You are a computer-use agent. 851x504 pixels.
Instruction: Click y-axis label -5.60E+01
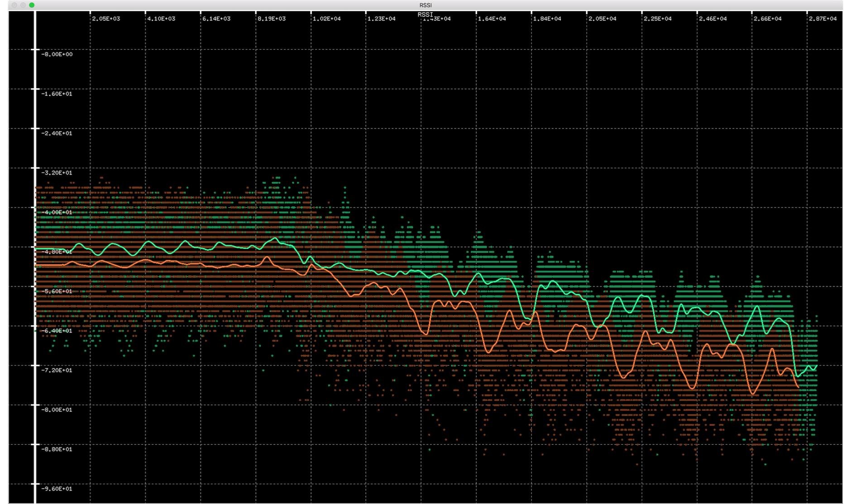pyautogui.click(x=57, y=291)
